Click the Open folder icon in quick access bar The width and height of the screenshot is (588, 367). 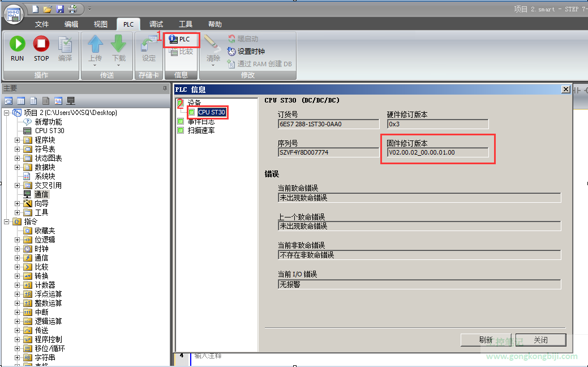pos(47,8)
